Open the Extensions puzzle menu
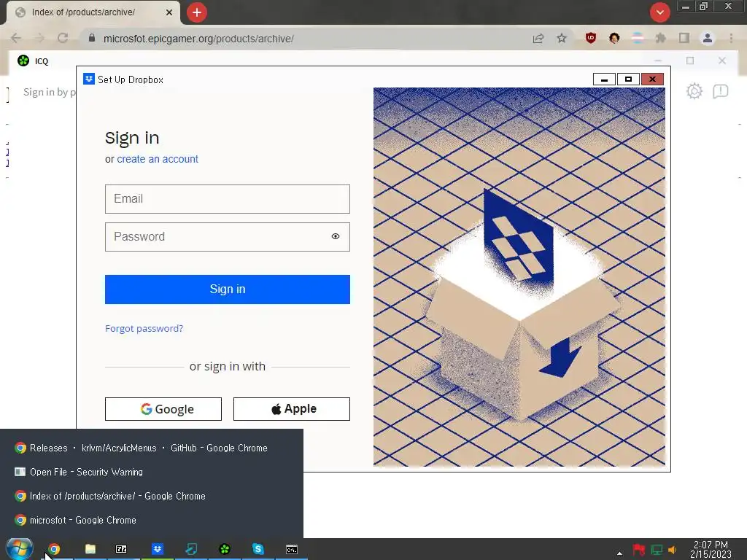The width and height of the screenshot is (747, 560). tap(661, 38)
